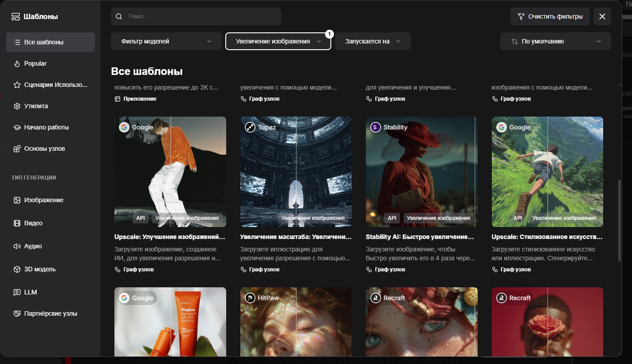Click the HitPaw logo badge
632x364 pixels.
pyautogui.click(x=250, y=298)
